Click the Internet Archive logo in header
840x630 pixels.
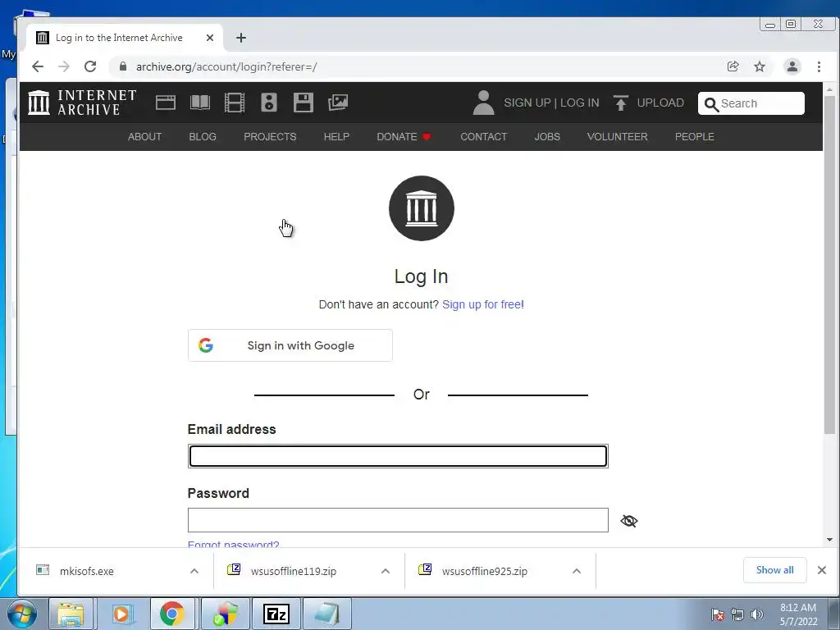(x=82, y=103)
